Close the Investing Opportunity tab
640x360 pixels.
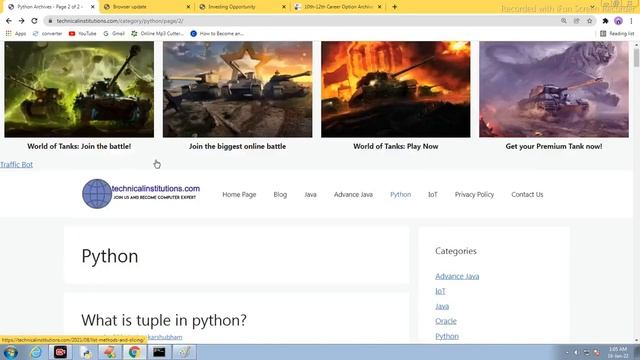(284, 7)
